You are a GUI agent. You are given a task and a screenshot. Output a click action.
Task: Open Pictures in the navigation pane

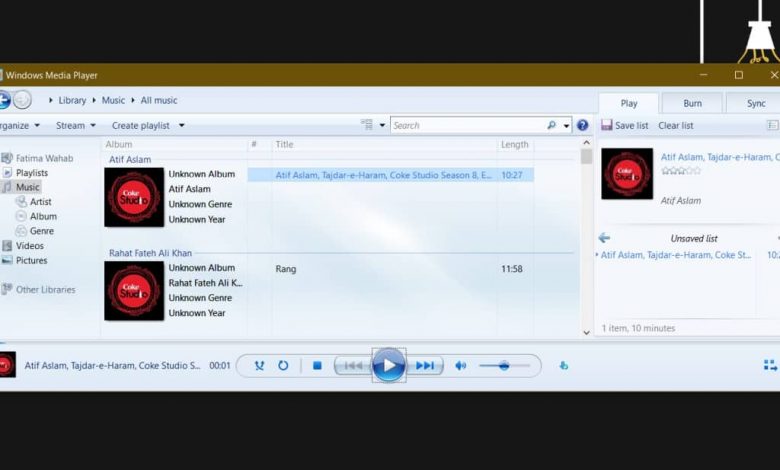24,260
